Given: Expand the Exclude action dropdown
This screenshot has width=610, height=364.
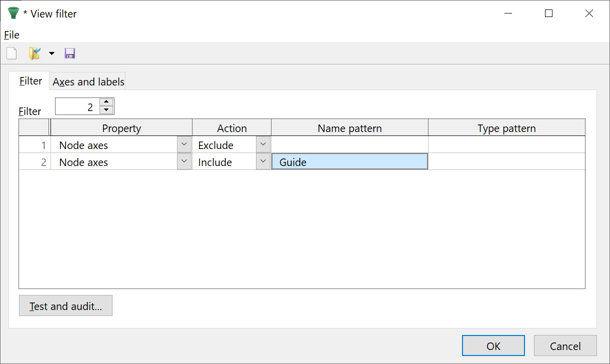Looking at the screenshot, I should 263,145.
